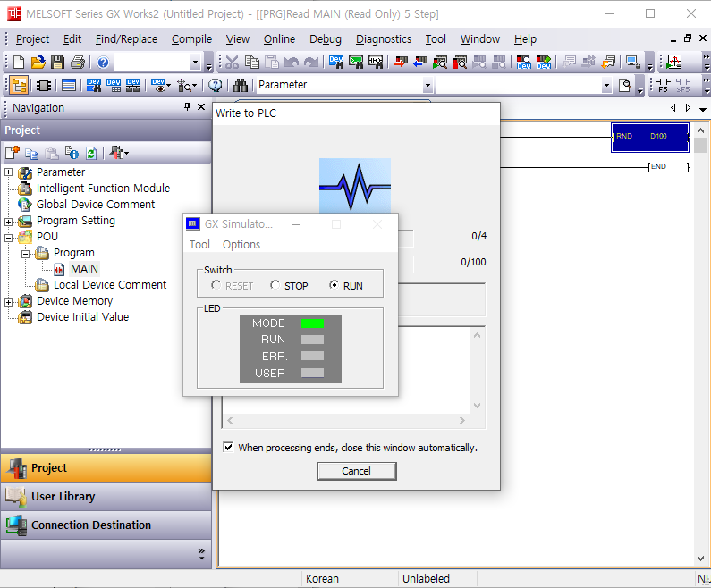Switch to the Connection Destination pane
The width and height of the screenshot is (711, 588).
click(106, 525)
